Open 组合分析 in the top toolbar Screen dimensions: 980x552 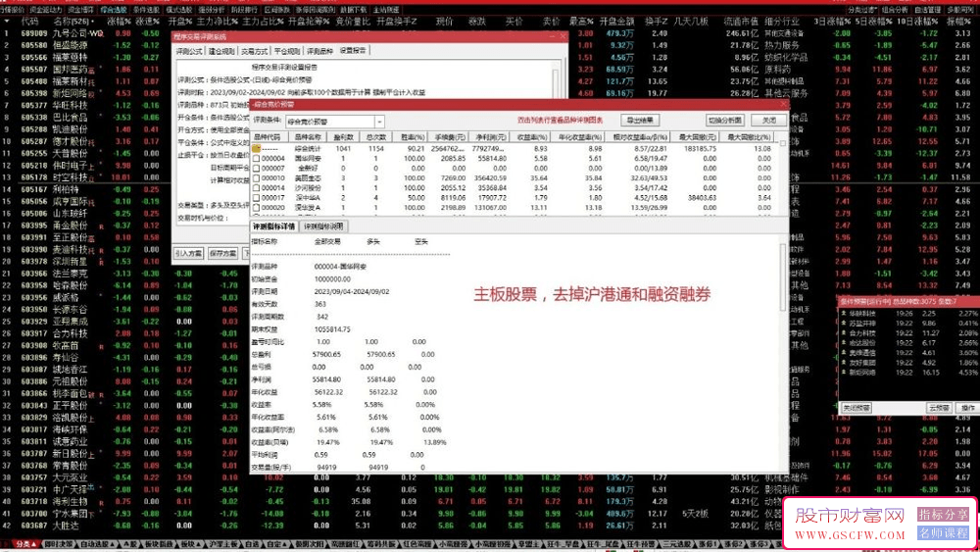pyautogui.click(x=895, y=10)
